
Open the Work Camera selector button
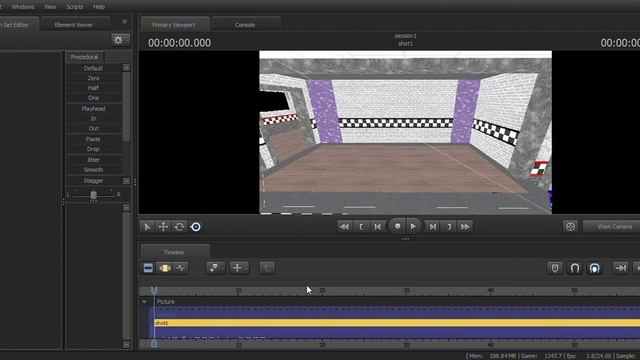611,227
